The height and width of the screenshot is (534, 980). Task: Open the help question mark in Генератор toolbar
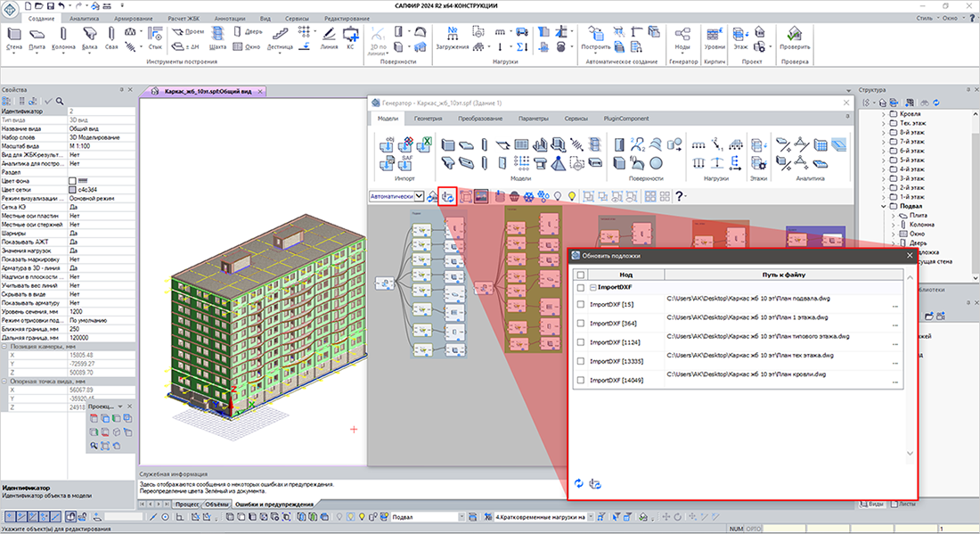tap(680, 196)
